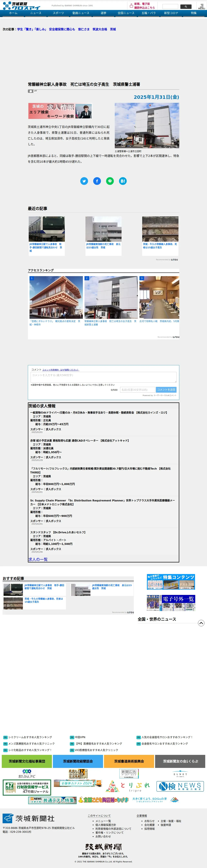This screenshot has width=207, height=868.
Task: Open the コメント利用規約 link
Action: 61,370
